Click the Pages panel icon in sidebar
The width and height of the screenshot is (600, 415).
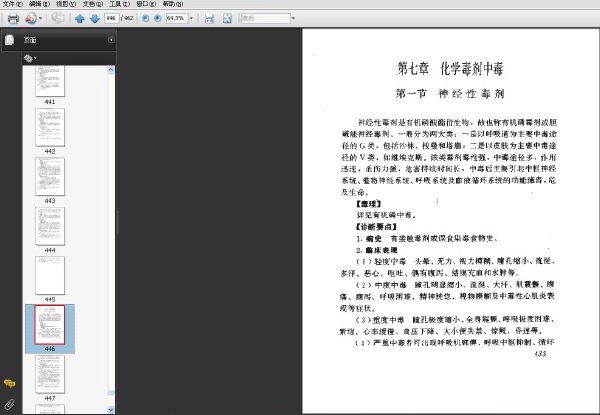pos(10,40)
